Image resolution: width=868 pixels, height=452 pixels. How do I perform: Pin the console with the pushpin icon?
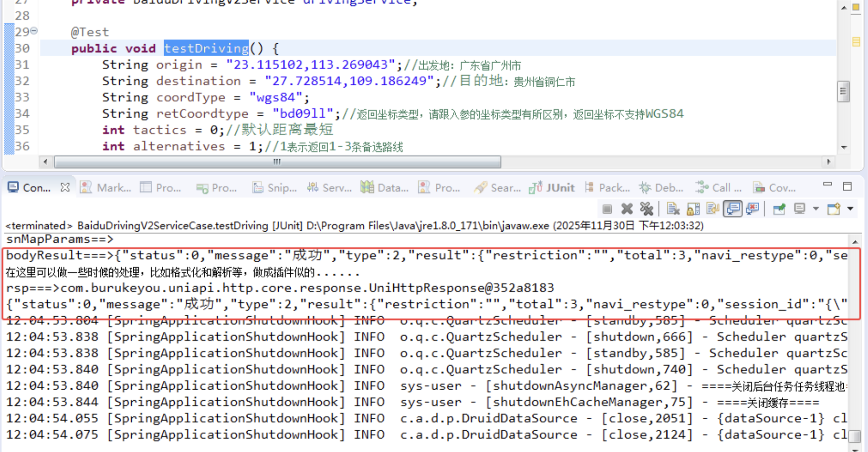click(779, 209)
